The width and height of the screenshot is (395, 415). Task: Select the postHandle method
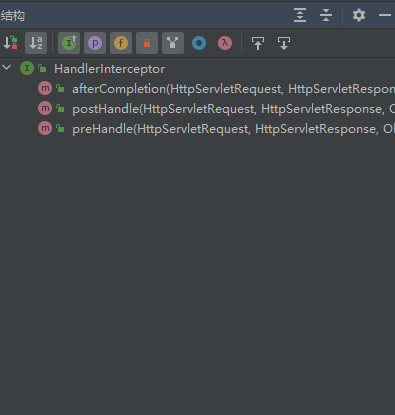(x=233, y=109)
